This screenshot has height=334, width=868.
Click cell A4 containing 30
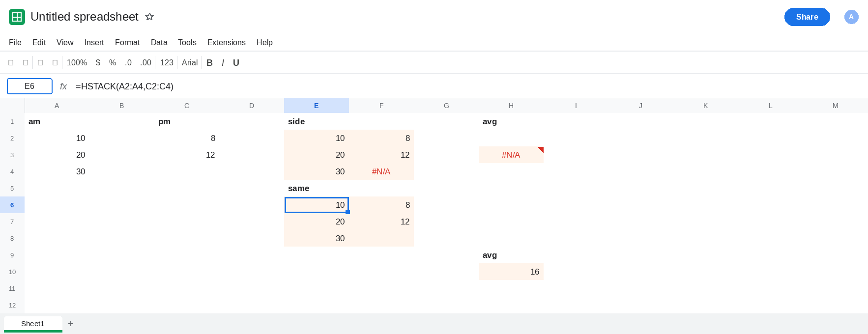coord(57,171)
